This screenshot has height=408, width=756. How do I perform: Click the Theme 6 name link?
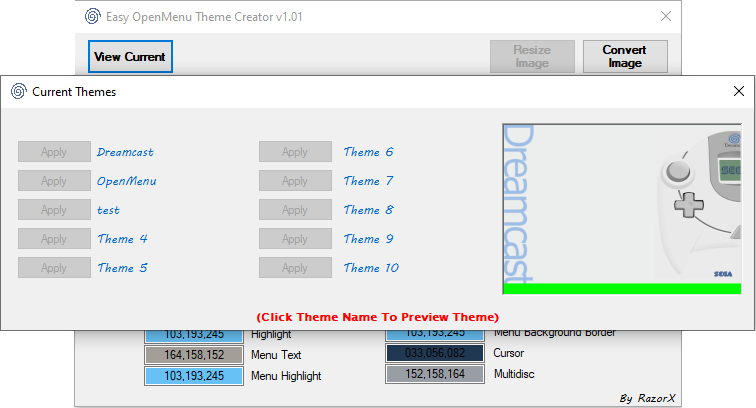pyautogui.click(x=369, y=152)
